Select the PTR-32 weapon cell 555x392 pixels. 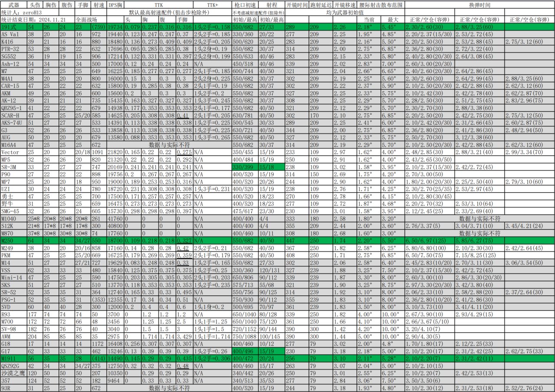tap(13, 49)
